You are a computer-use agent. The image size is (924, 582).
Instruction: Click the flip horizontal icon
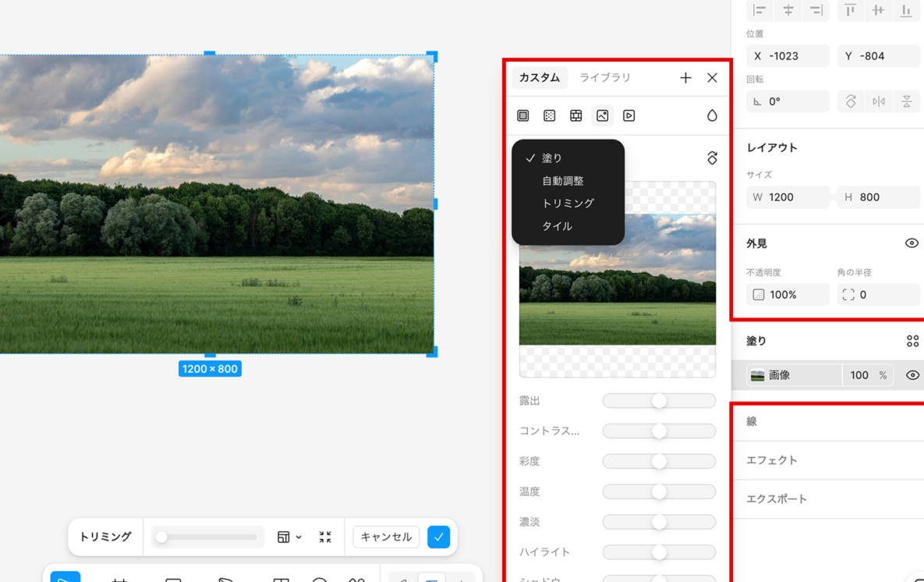(x=879, y=101)
